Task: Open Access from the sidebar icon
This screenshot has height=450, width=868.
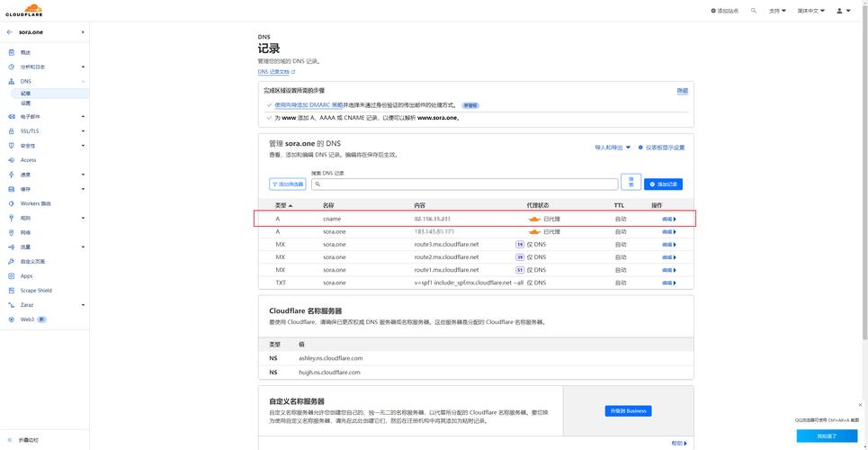Action: (x=12, y=160)
